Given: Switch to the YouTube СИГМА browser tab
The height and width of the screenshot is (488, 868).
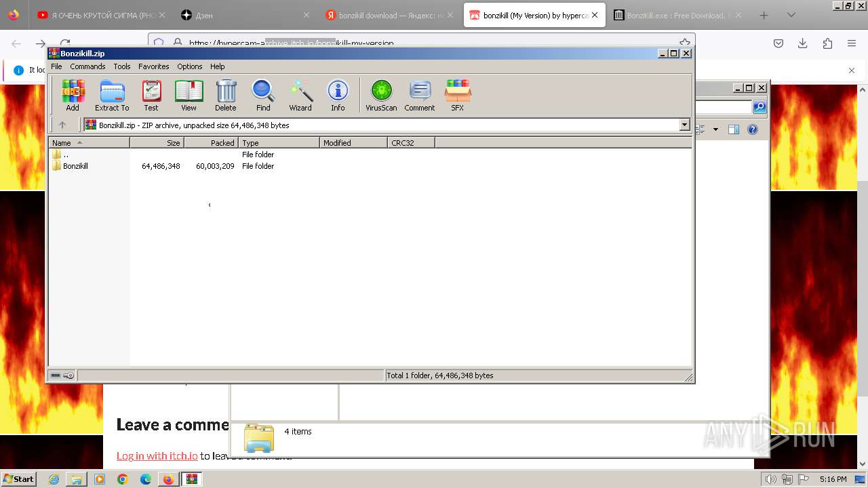Looking at the screenshot, I should pos(101,15).
